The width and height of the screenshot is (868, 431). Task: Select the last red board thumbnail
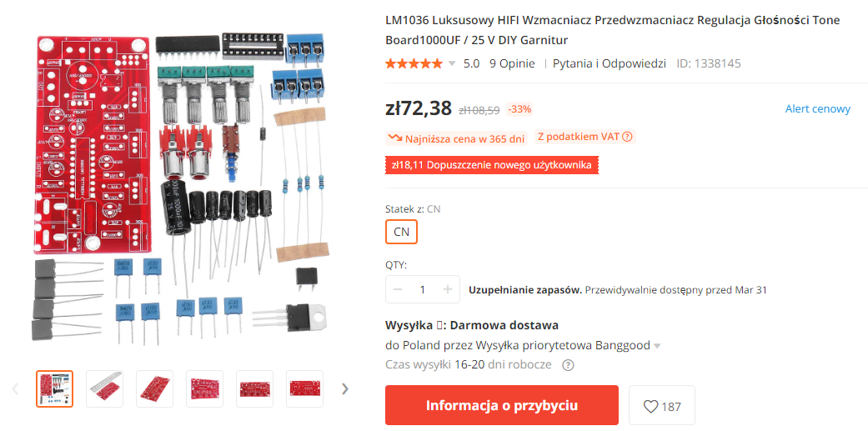304,389
